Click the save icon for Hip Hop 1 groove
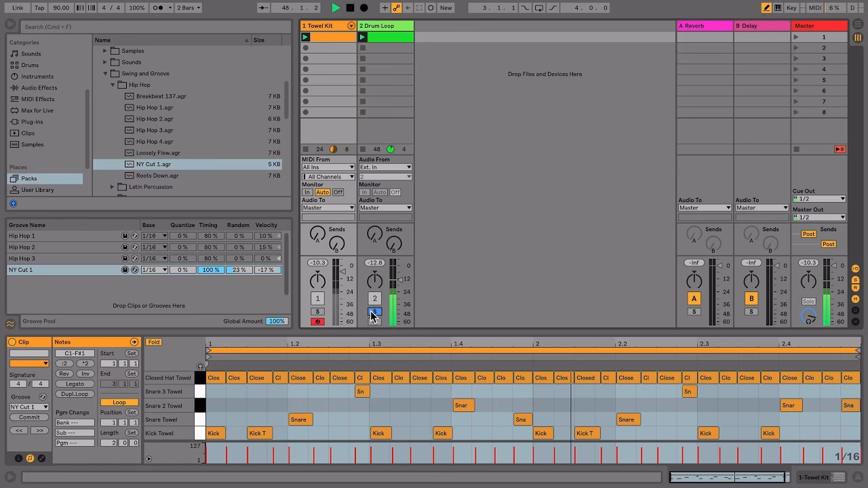Viewport: 868px width, 488px height. tap(125, 236)
